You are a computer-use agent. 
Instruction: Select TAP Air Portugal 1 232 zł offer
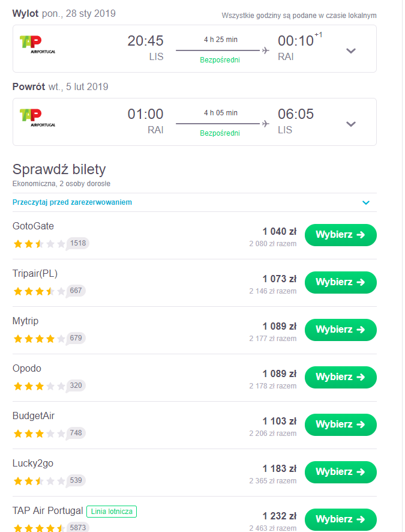(x=341, y=519)
